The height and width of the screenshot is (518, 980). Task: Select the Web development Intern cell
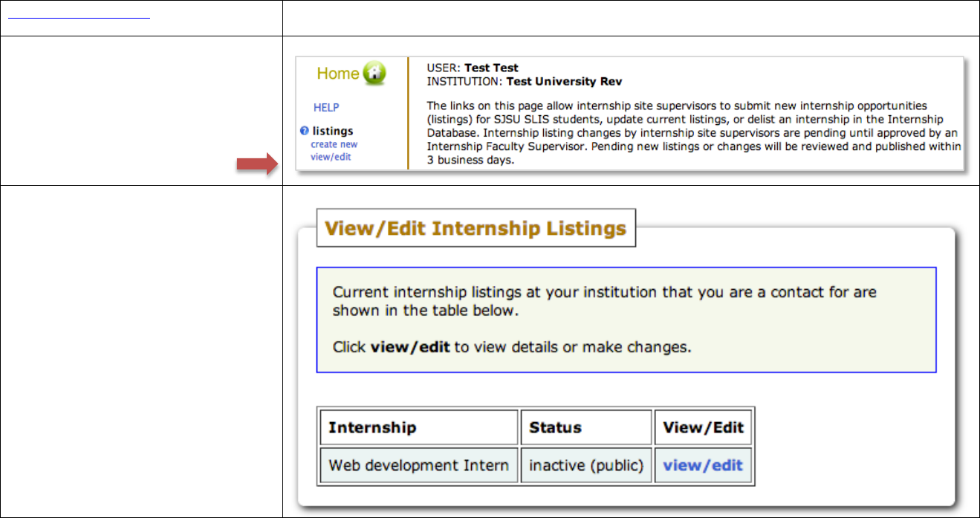pyautogui.click(x=418, y=466)
